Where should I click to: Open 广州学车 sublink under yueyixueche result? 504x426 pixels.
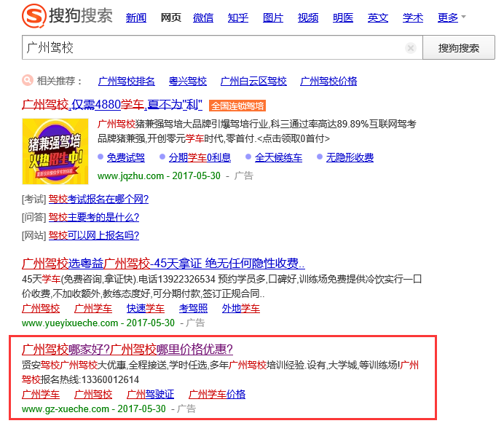93,309
